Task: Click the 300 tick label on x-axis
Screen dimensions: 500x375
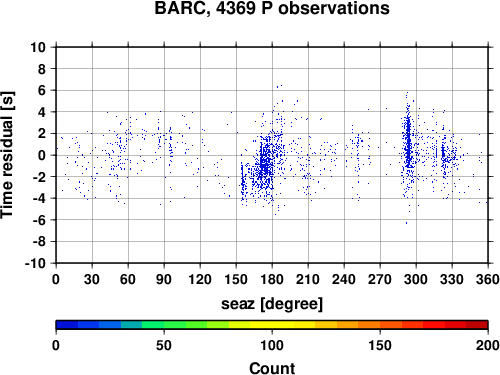Action: (416, 279)
